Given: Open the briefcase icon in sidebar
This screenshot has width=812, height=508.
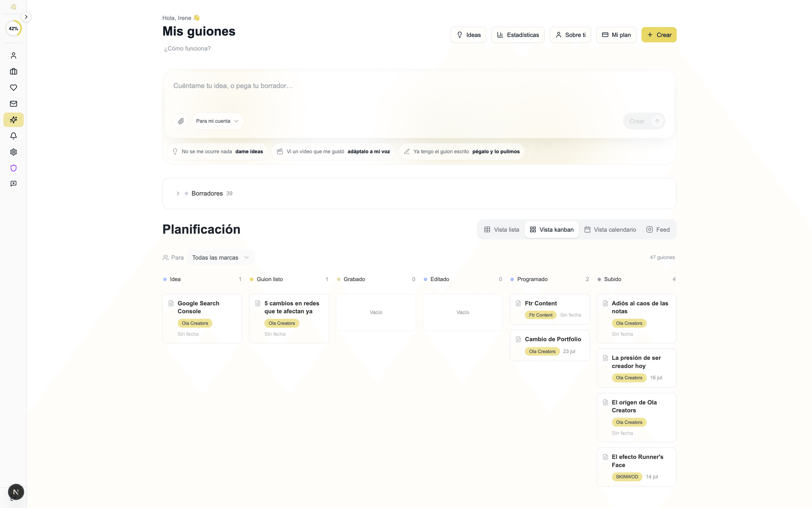Looking at the screenshot, I should [14, 72].
